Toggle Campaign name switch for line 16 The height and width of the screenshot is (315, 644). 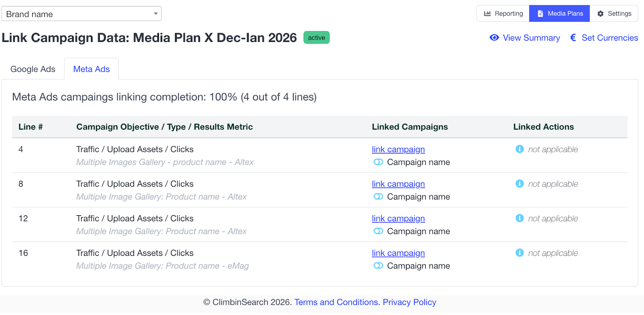(378, 266)
